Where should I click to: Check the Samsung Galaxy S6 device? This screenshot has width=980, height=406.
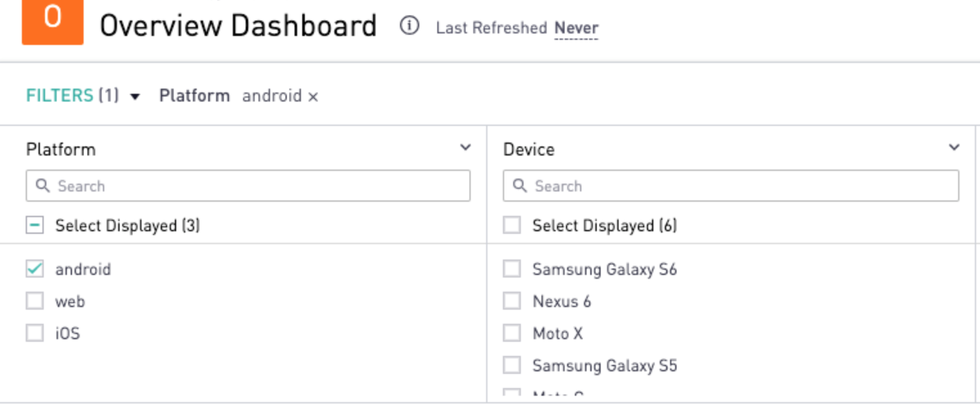(511, 269)
